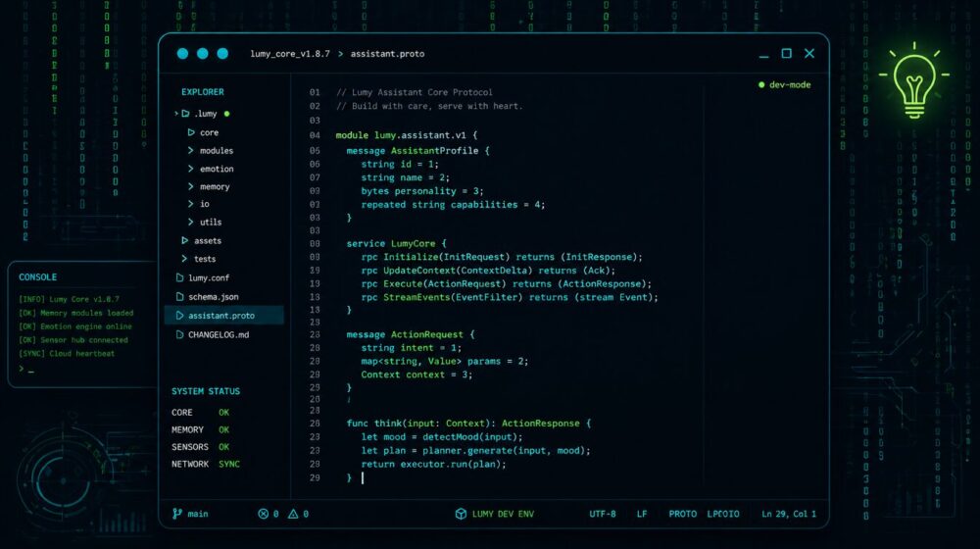Click the git branch icon beside main
Screen dimensions: 980x549
(177, 514)
